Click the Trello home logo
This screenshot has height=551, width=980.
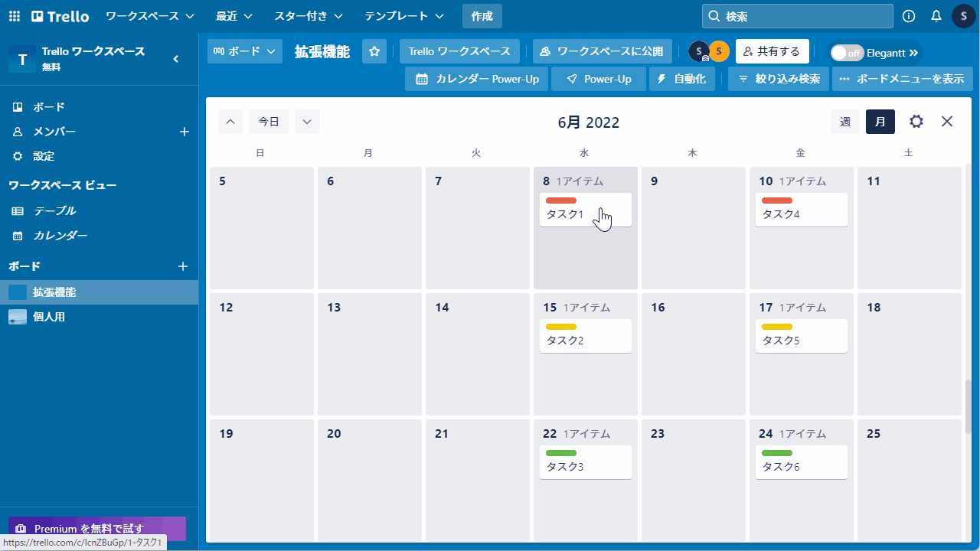coord(60,16)
